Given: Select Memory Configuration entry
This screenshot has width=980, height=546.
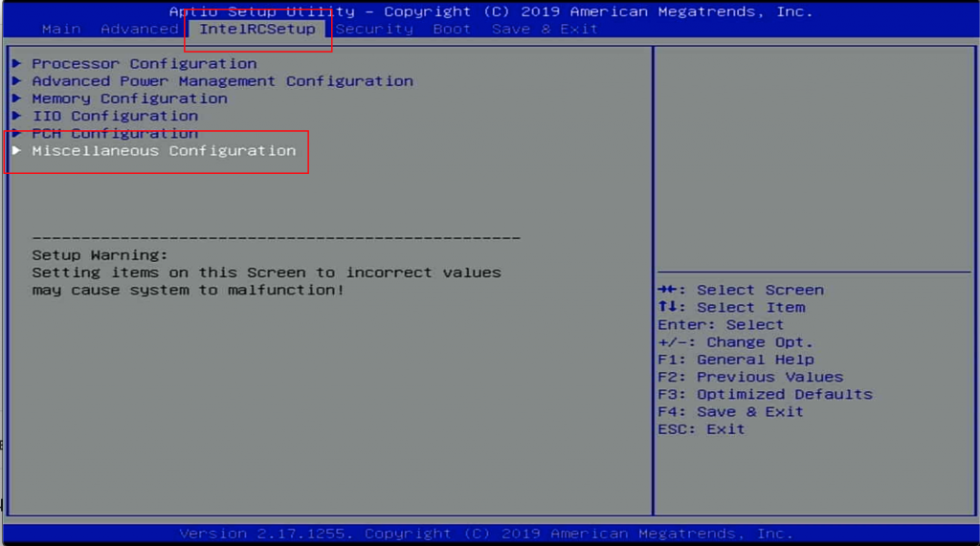Looking at the screenshot, I should tap(129, 98).
